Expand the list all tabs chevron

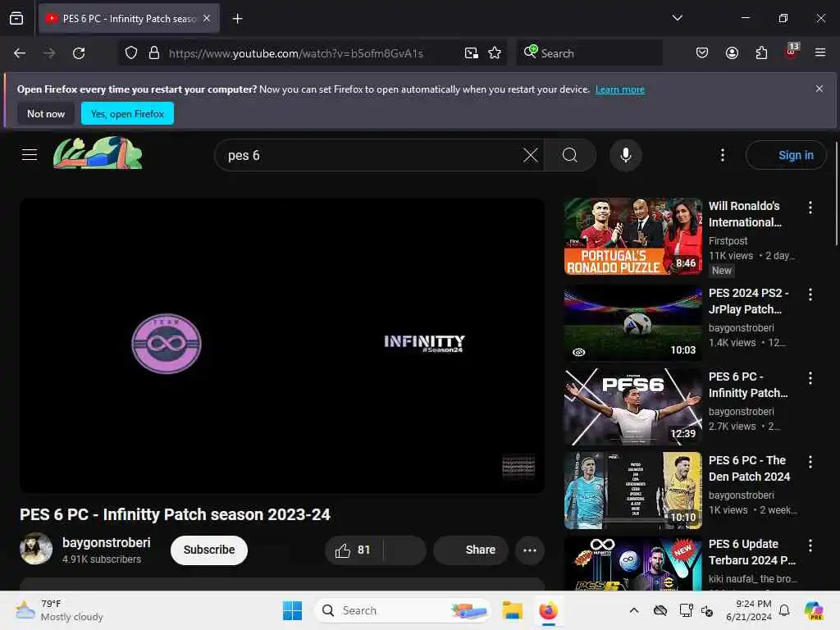[677, 18]
